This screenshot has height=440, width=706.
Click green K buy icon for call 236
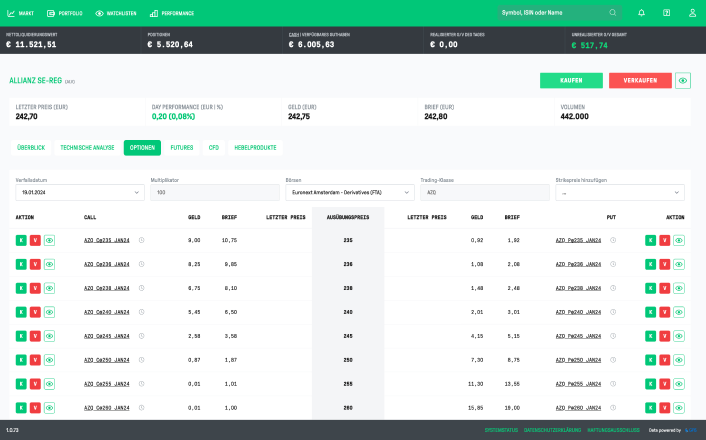click(x=20, y=264)
